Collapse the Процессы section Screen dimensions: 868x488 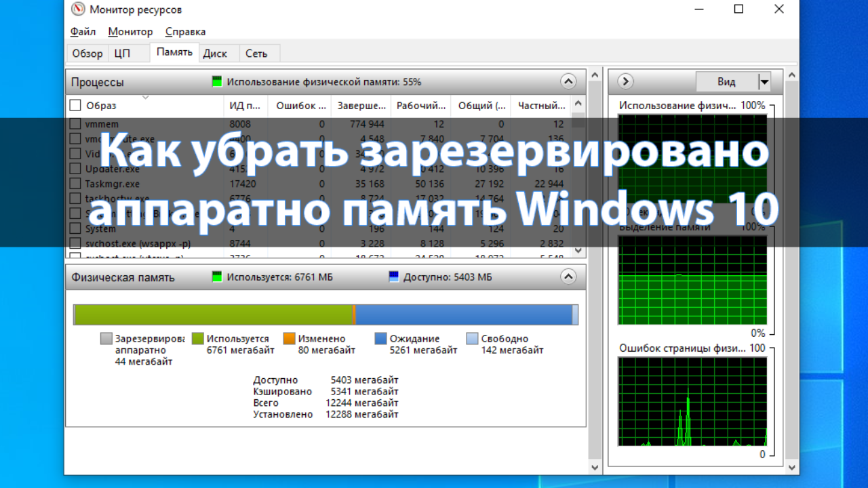point(568,81)
